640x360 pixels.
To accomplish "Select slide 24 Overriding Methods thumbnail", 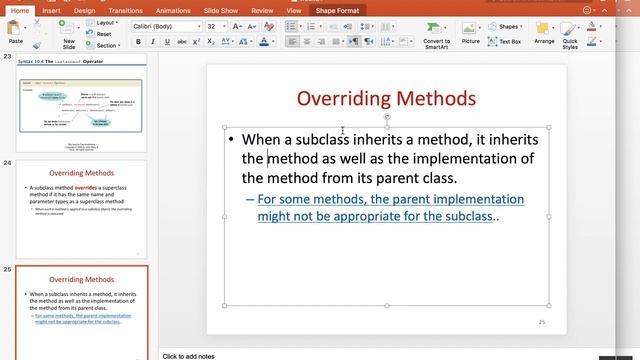I will pos(81,209).
